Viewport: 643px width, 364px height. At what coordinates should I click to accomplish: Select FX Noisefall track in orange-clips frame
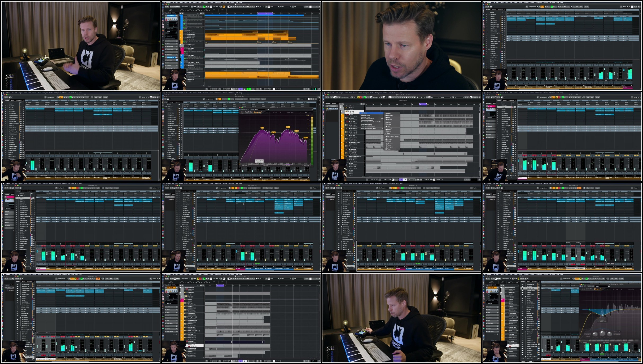pos(190,38)
